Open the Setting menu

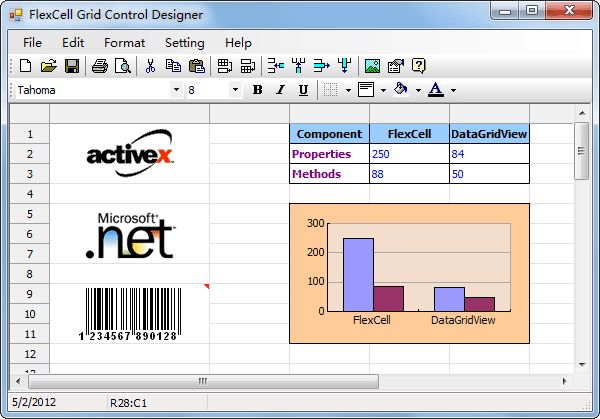pyautogui.click(x=184, y=43)
